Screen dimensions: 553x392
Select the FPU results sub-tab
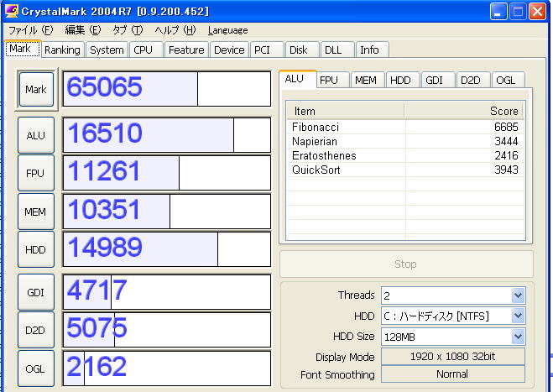[x=332, y=80]
